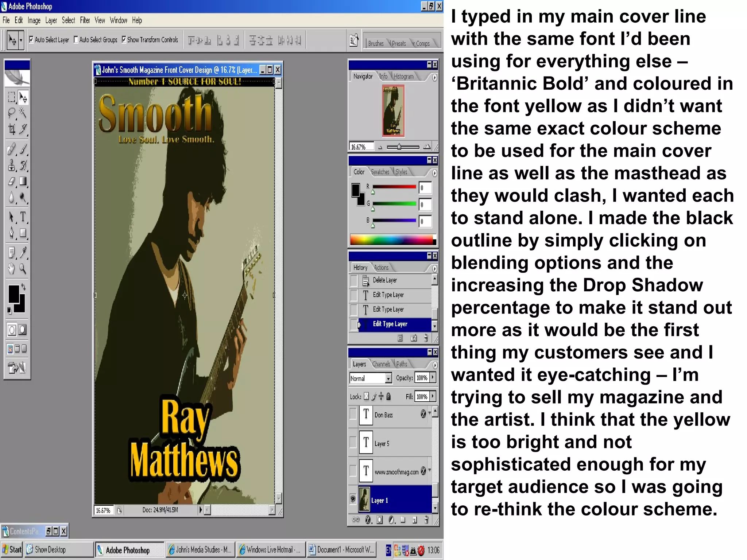Show the Layer 5 text layer
This screenshot has width=747, height=560.
pos(353,442)
